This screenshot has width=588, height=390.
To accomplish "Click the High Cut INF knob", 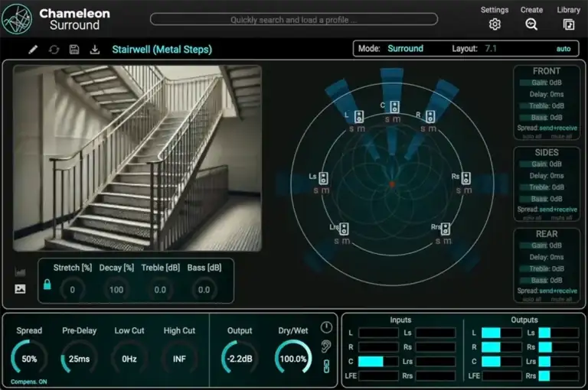I will tap(179, 359).
